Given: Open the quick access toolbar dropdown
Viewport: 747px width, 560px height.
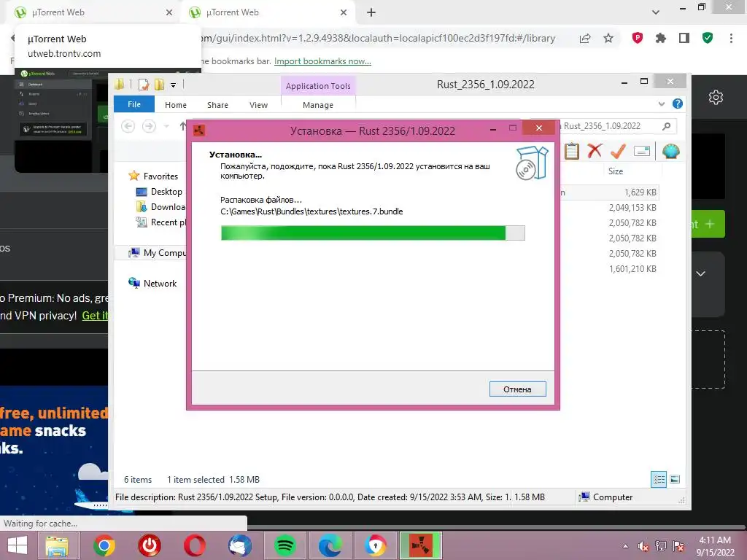Looking at the screenshot, I should click(173, 85).
